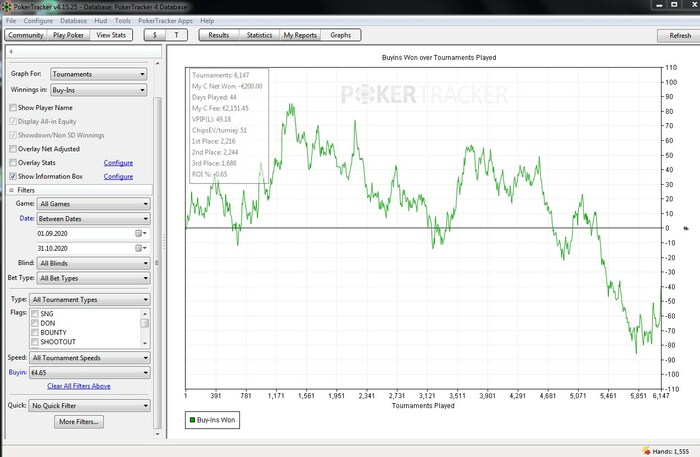Click the Refresh button
Viewport: 700px width, 457px height.
point(680,35)
